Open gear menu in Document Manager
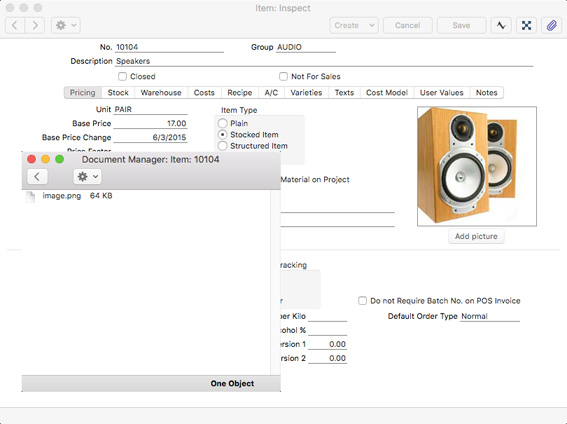Viewport: 567px width, 424px height. tap(88, 177)
